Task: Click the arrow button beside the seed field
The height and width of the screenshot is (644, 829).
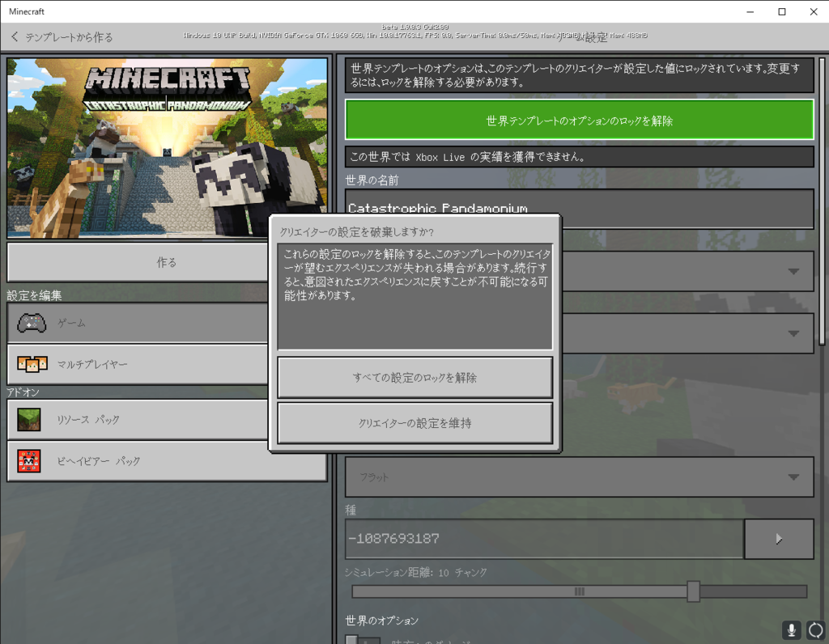Action: pyautogui.click(x=779, y=539)
